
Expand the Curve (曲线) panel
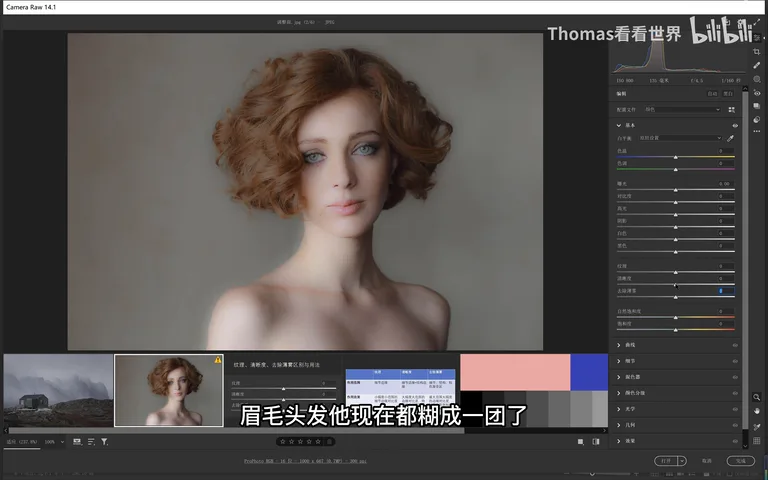pyautogui.click(x=619, y=345)
